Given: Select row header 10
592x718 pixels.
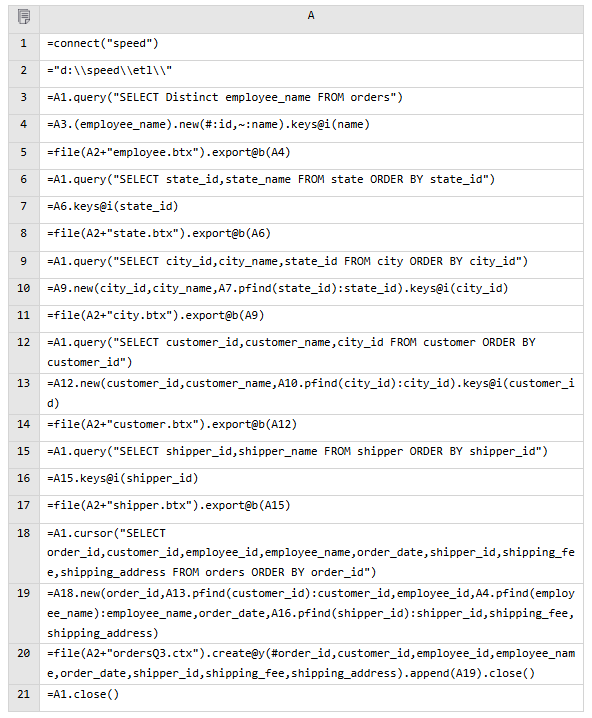Looking at the screenshot, I should pyautogui.click(x=24, y=292).
